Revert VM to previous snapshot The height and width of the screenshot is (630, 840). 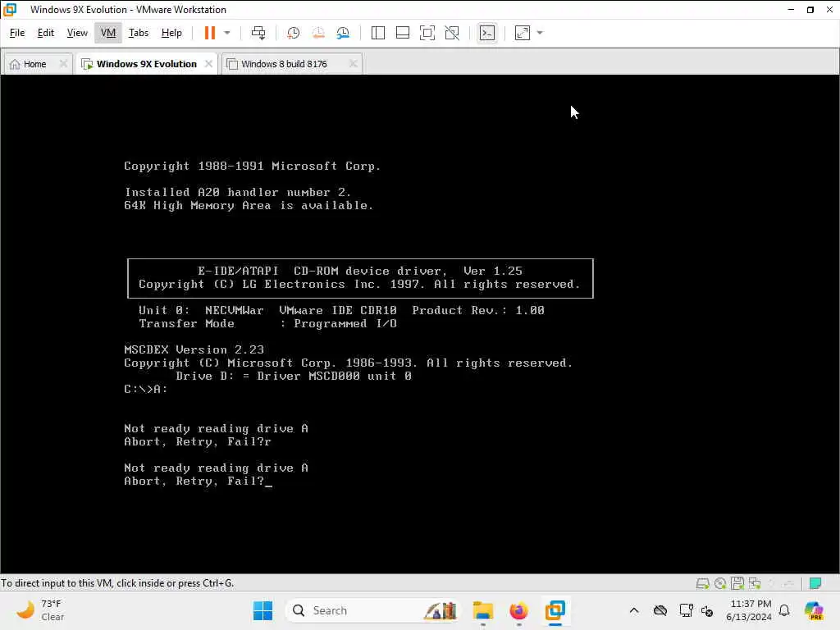coord(318,33)
